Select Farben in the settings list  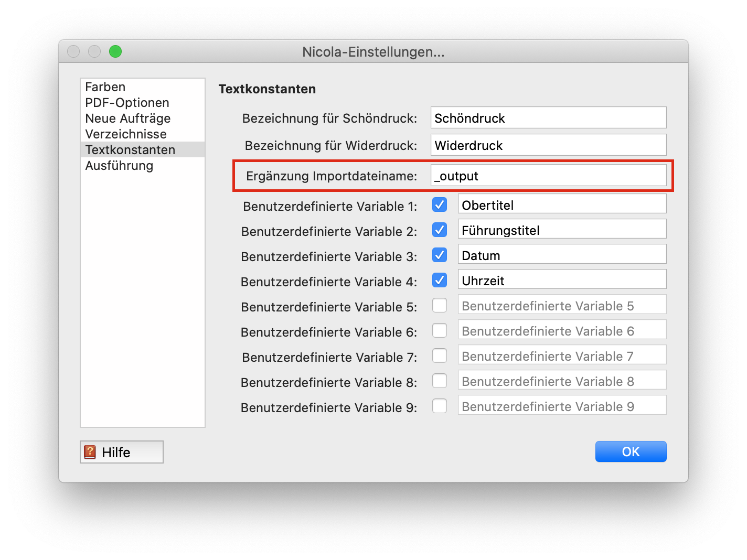[142, 87]
